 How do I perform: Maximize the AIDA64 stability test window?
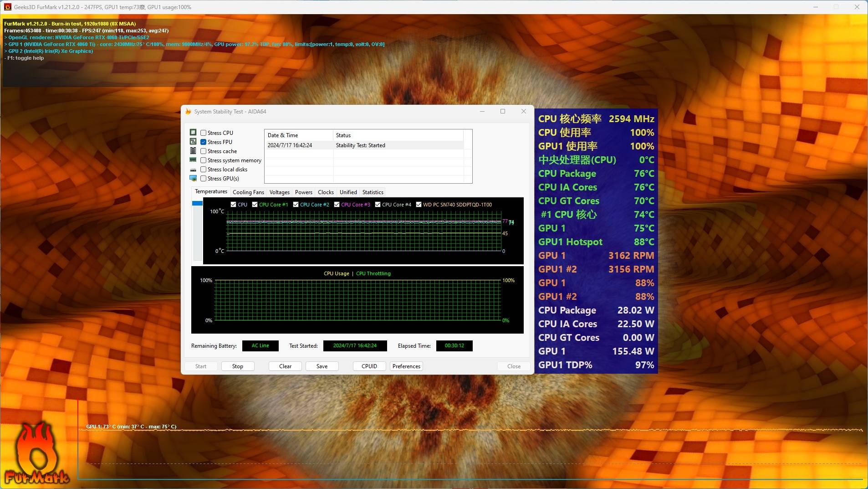click(x=503, y=112)
